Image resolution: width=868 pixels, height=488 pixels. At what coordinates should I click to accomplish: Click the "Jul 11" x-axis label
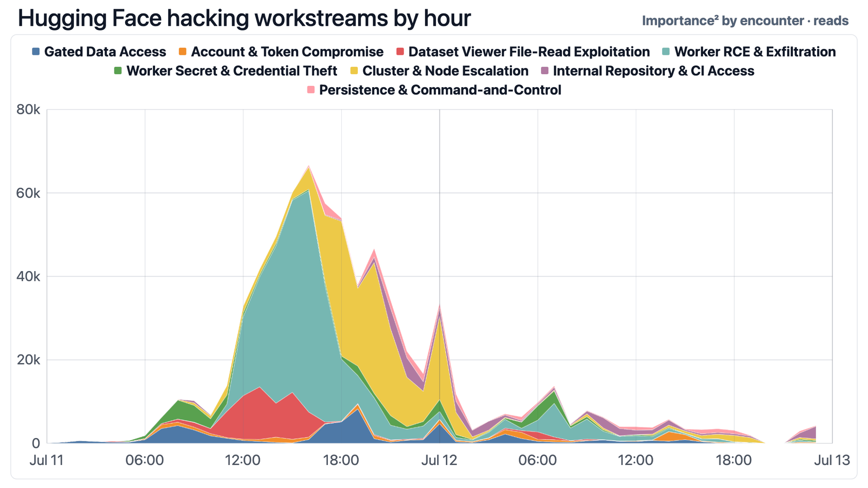click(47, 460)
